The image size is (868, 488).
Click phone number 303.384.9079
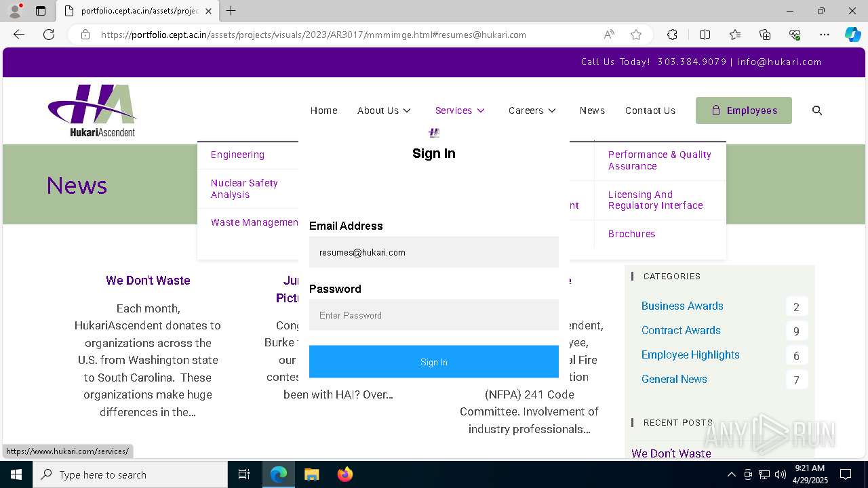(692, 62)
